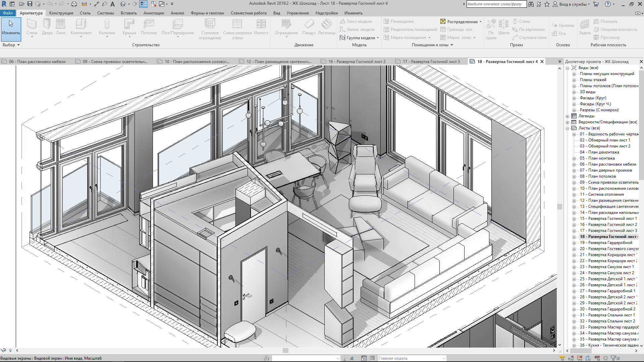This screenshot has height=362, width=644.
Task: Select the Text tool in quick access toolbar
Action: 112,4
